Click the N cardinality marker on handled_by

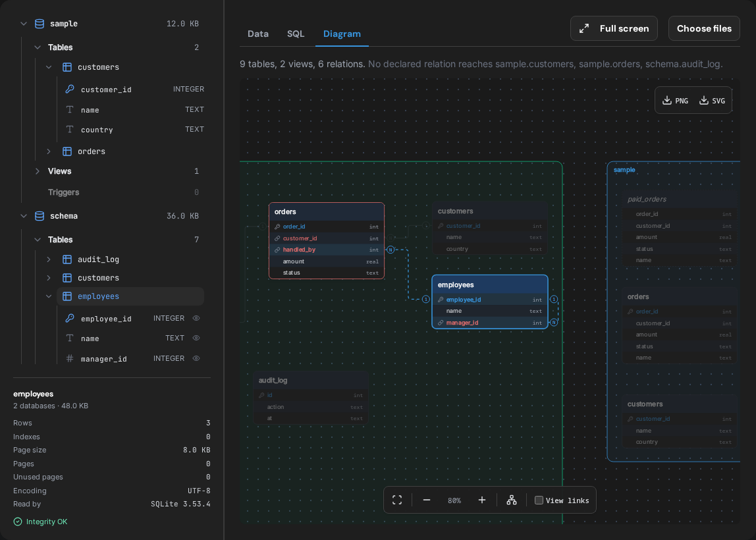[391, 250]
